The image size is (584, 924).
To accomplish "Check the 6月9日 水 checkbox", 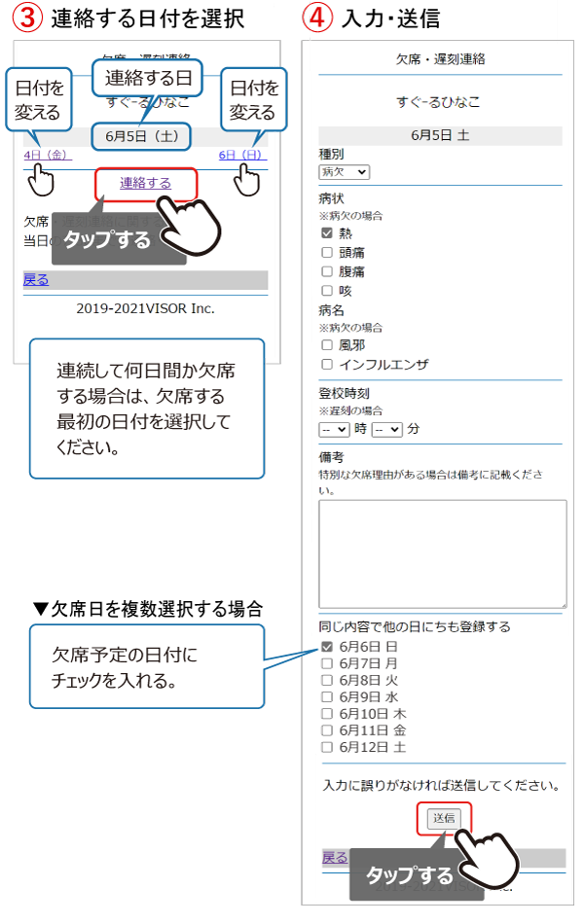I will [327, 696].
